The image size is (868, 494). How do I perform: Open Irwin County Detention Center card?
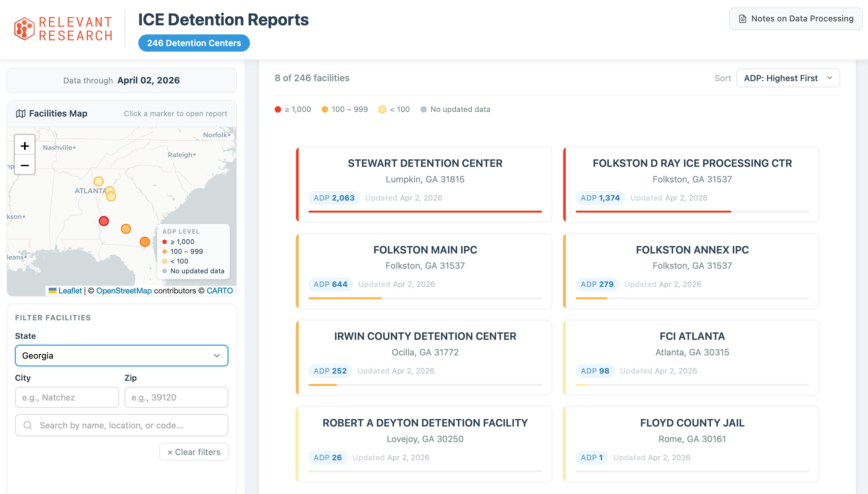pyautogui.click(x=424, y=358)
